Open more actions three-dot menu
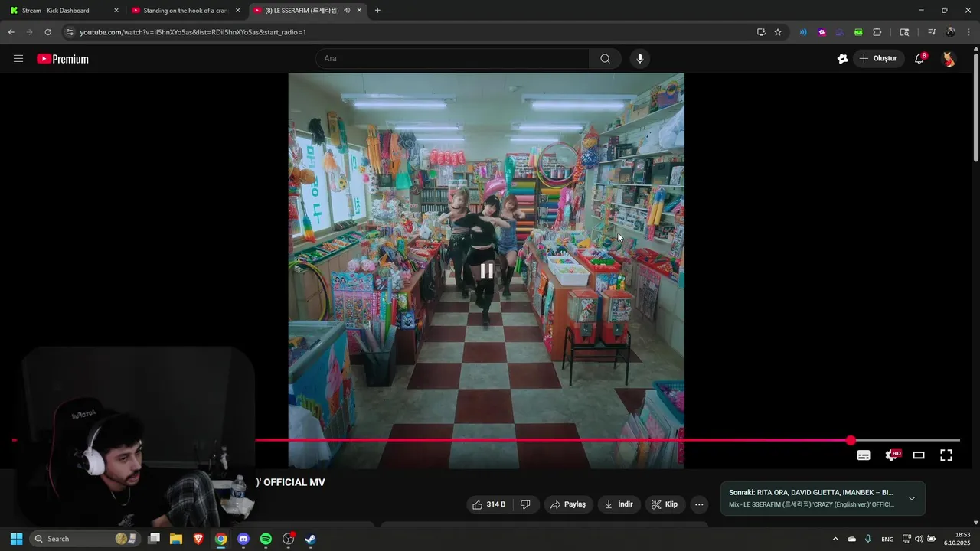The image size is (980, 551). 699,504
